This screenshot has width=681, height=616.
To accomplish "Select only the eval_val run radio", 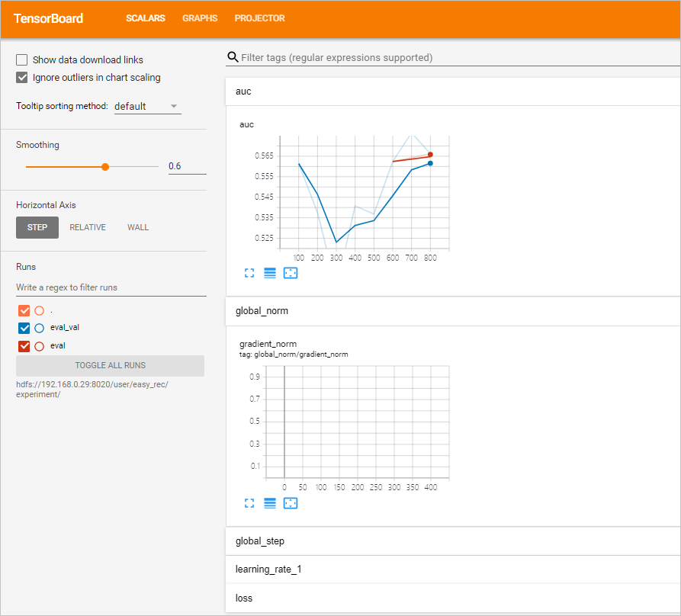I will (39, 328).
